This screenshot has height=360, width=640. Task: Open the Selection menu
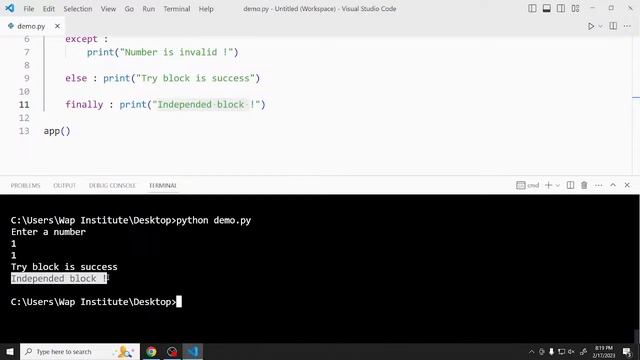[78, 9]
